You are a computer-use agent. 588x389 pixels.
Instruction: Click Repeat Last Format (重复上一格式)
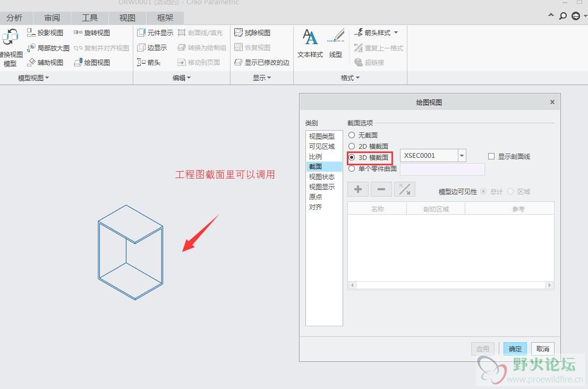[378, 48]
